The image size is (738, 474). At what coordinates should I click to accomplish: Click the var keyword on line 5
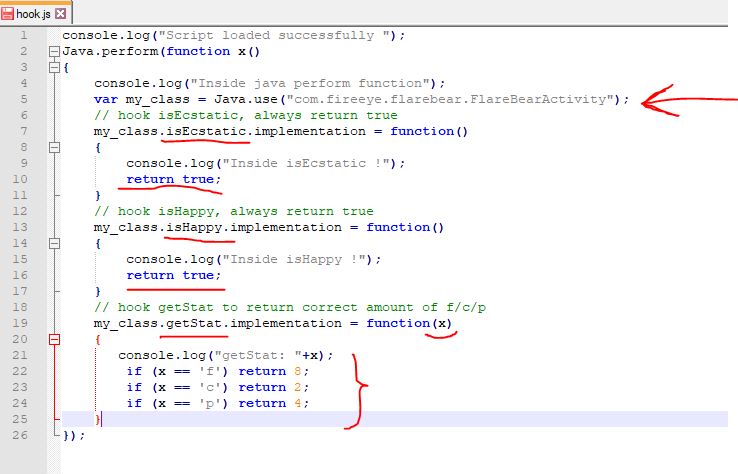coord(106,99)
